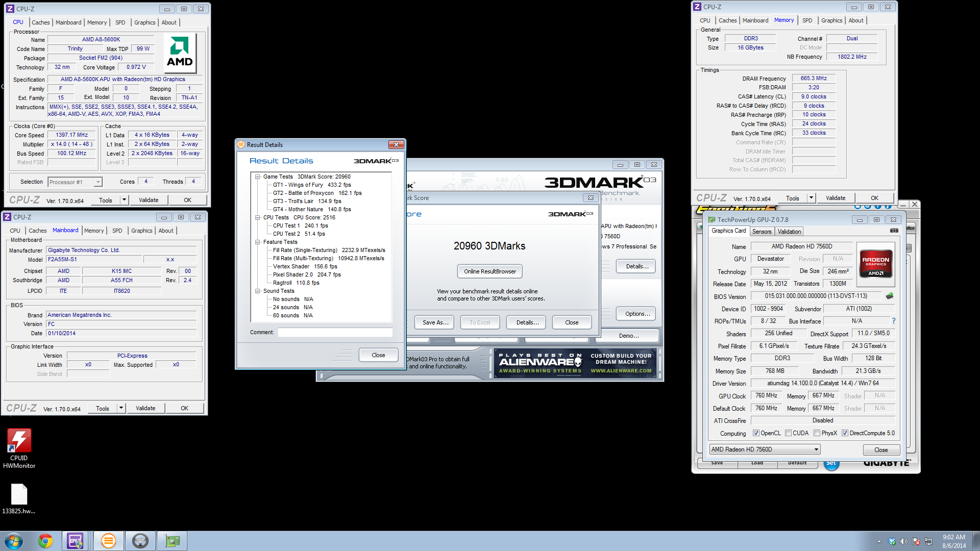Click the Action Center flag tray icon
Screen dimensions: 980x551
pos(916,541)
